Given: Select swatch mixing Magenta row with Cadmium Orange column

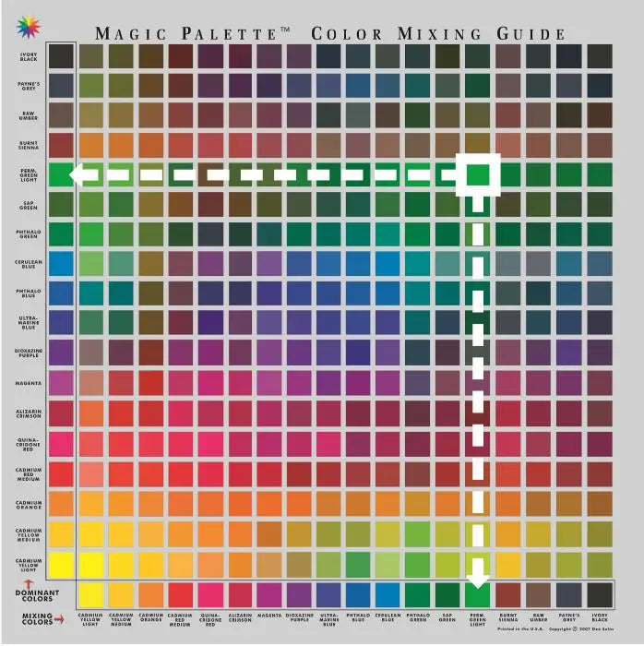Looking at the screenshot, I should 151,383.
